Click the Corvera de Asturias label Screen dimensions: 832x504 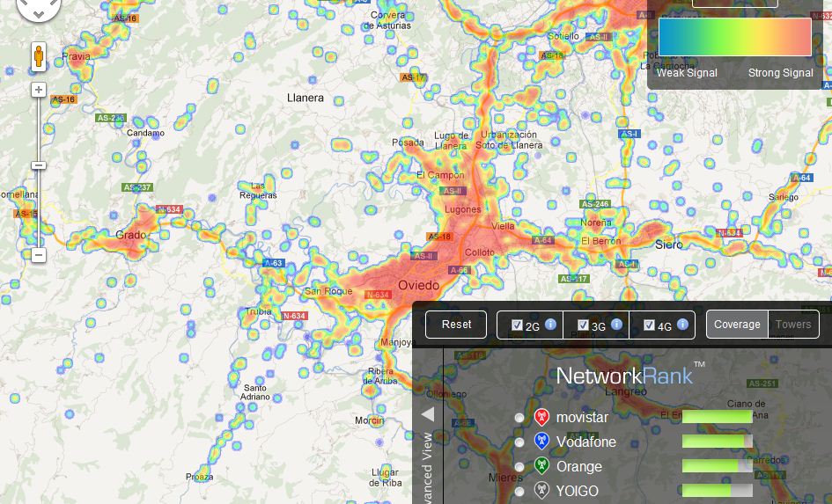coord(387,20)
